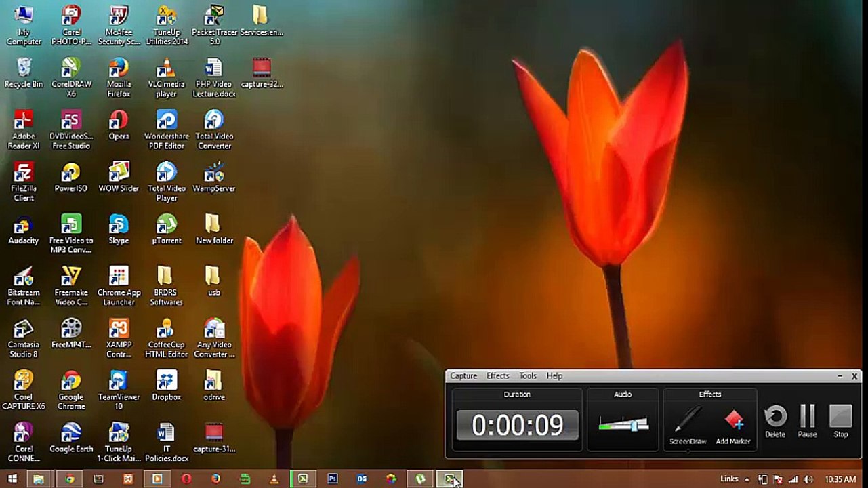Select the Packet Tracer 5.0 desktop icon

pyautogui.click(x=215, y=25)
